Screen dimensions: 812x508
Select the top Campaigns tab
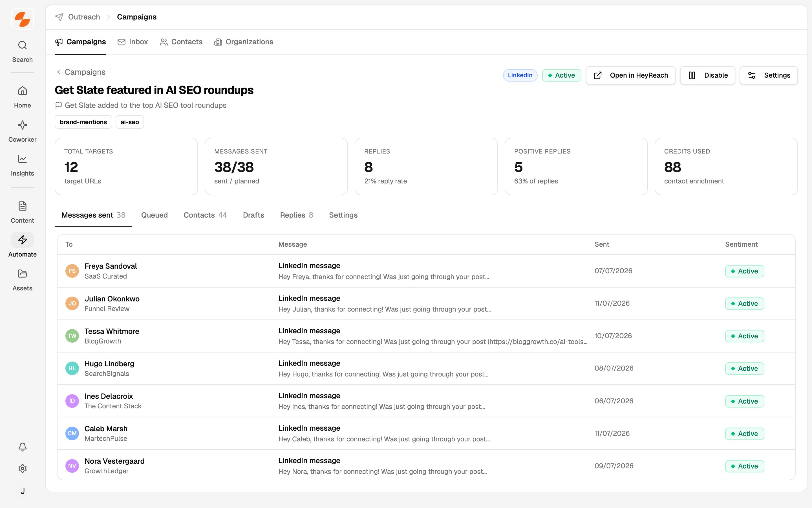(x=81, y=42)
